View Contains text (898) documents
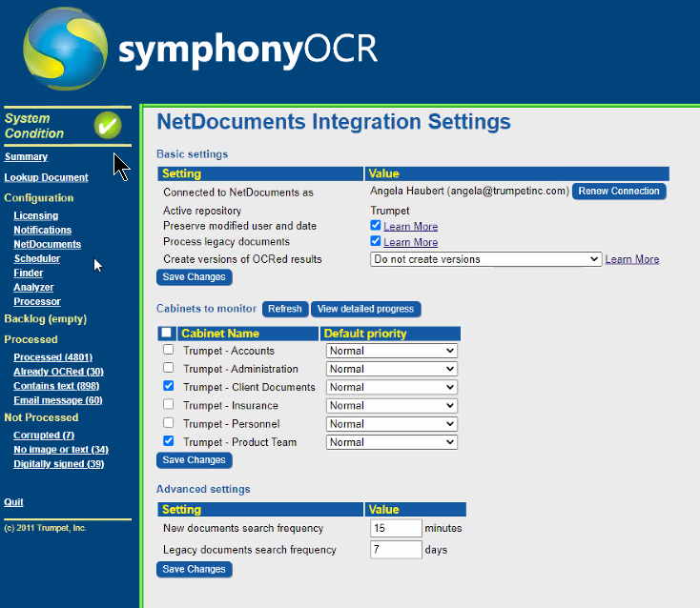 (56, 386)
